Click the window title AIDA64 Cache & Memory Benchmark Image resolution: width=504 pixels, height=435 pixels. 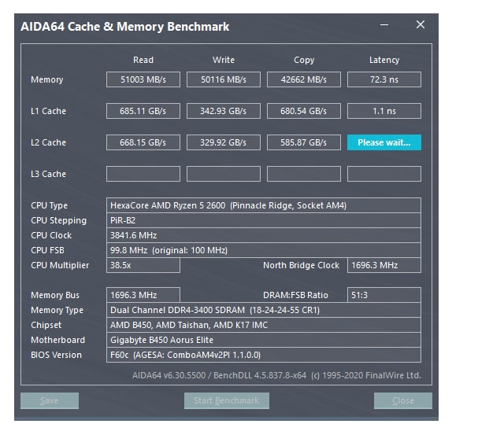tap(124, 27)
